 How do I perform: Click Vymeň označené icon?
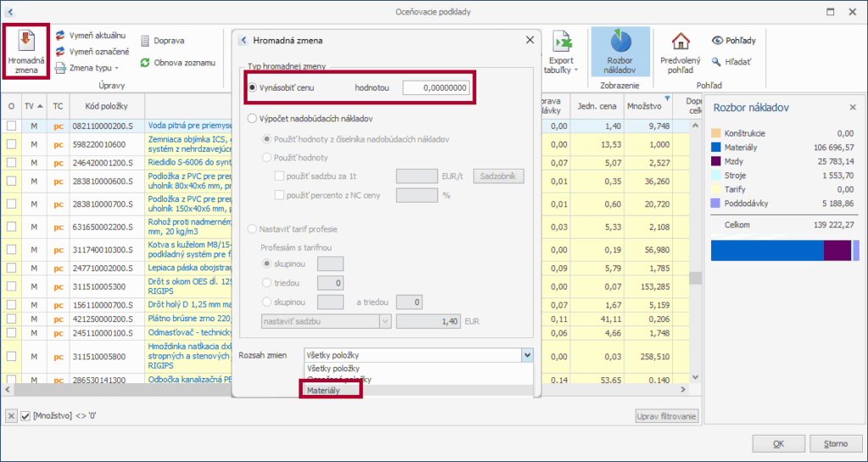(61, 52)
